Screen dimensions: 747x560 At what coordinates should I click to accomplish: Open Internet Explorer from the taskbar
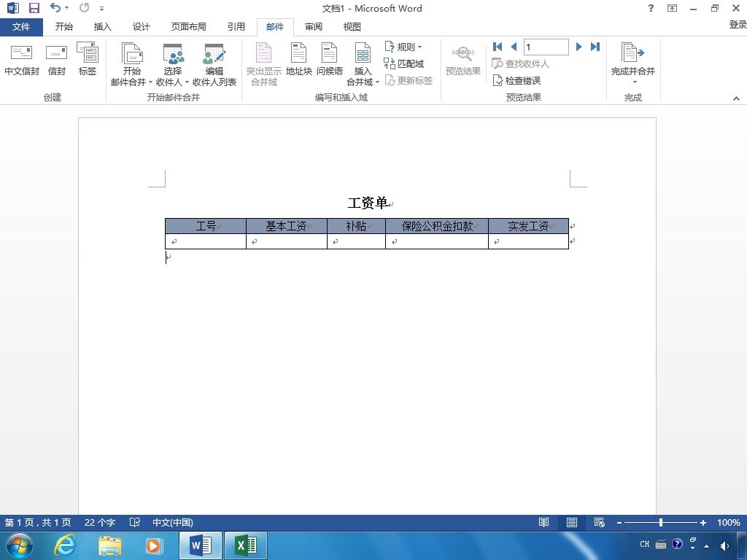(64, 545)
